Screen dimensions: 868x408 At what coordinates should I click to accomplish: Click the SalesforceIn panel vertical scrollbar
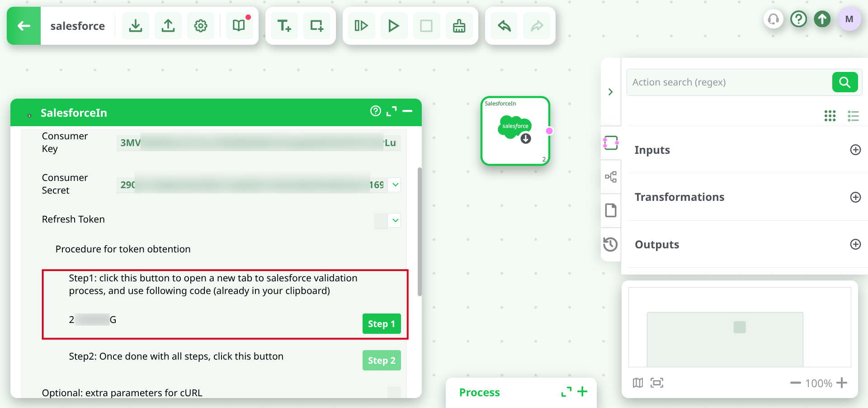[x=420, y=232]
